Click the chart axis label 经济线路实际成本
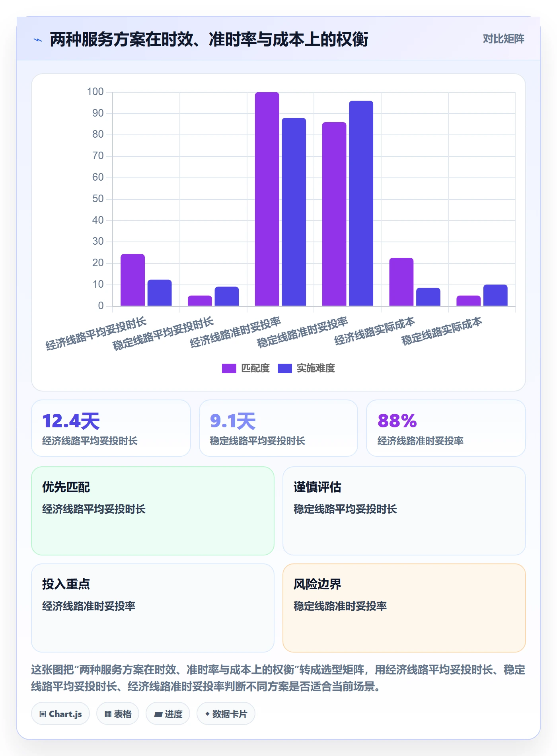This screenshot has width=557, height=756. 375,331
